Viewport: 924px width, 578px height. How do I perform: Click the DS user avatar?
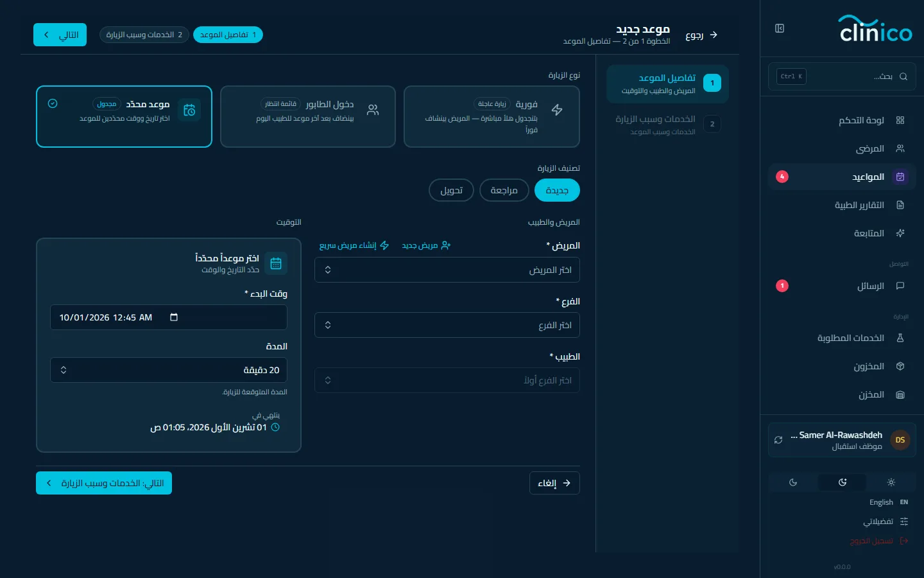coord(900,440)
